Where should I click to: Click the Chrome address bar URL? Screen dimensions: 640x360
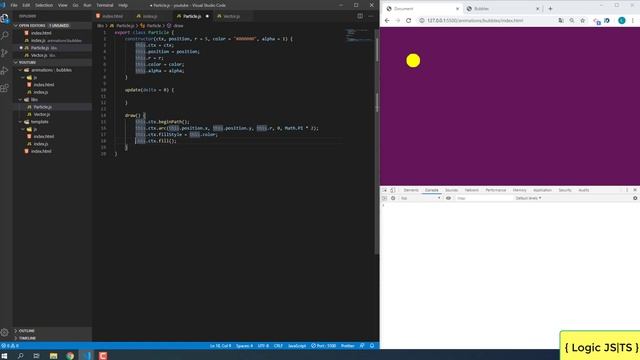475,20
